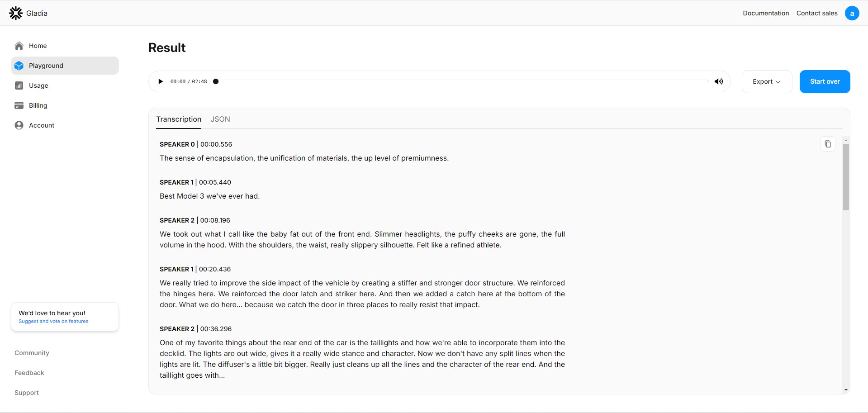Click Contact sales link

click(x=817, y=13)
